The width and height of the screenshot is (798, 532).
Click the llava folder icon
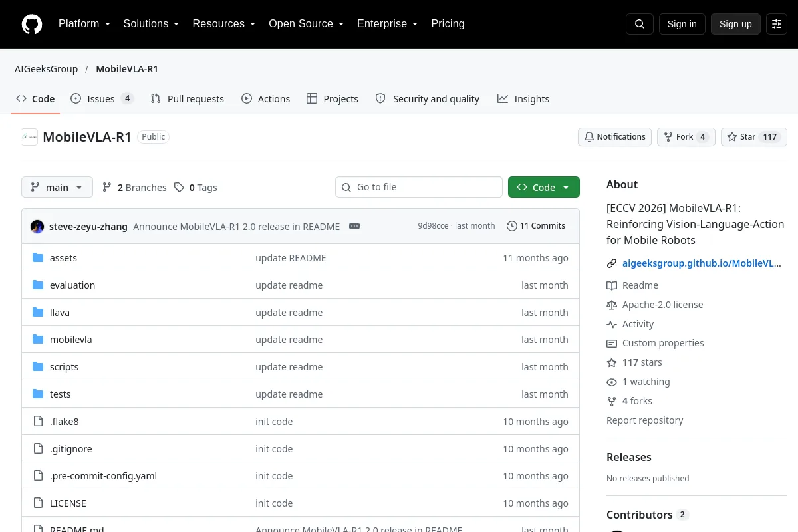click(38, 313)
